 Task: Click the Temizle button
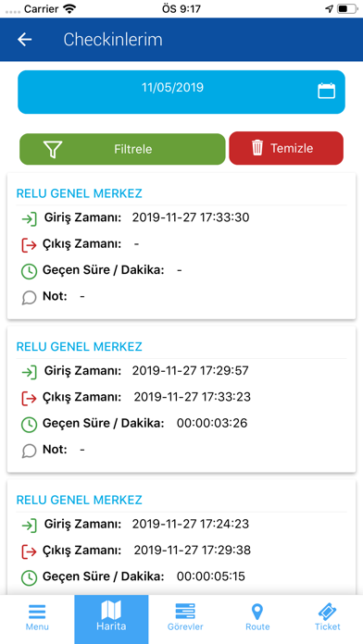(286, 148)
